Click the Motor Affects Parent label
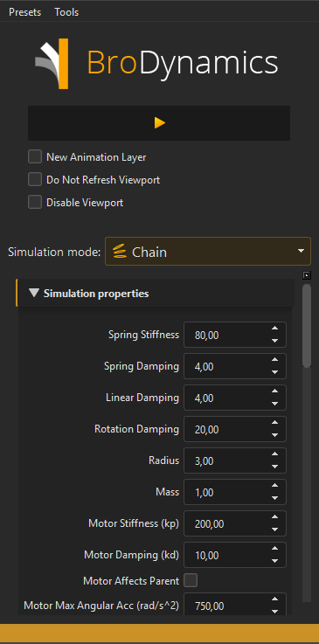Screen dimensions: 319x644 131,581
